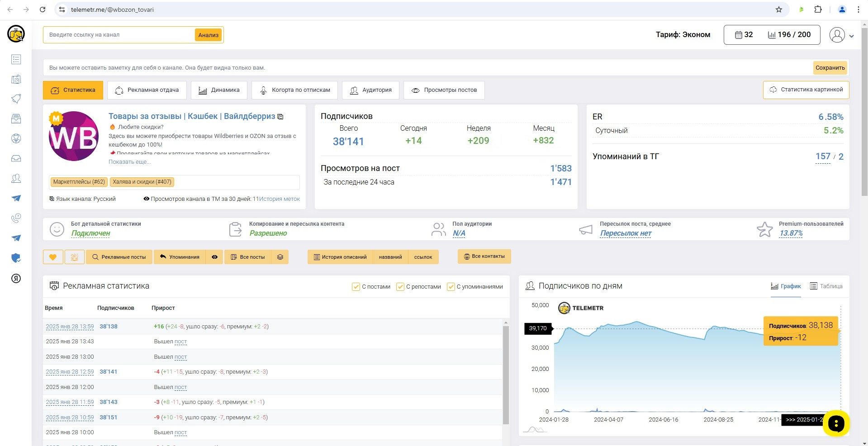Switch to the Динамика tab

(219, 90)
